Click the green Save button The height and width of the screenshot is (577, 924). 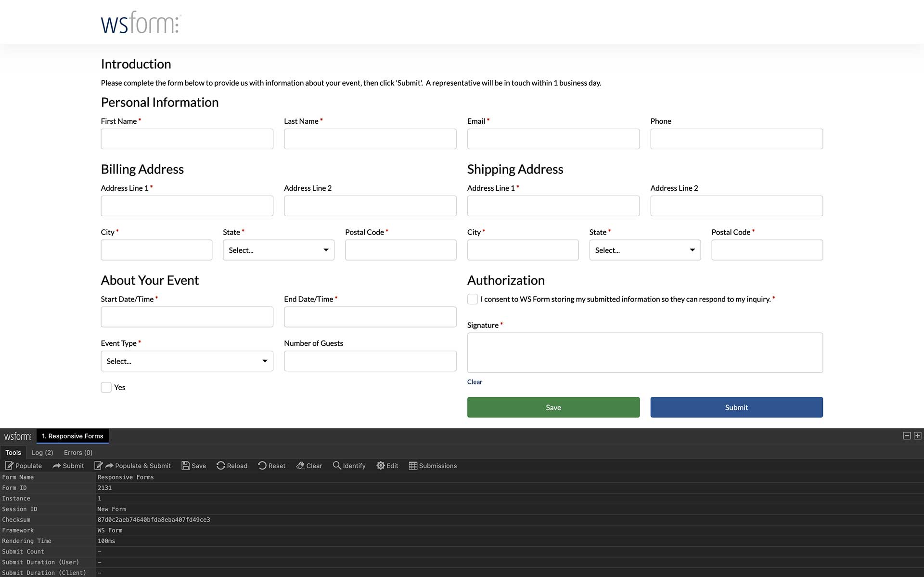coord(553,407)
